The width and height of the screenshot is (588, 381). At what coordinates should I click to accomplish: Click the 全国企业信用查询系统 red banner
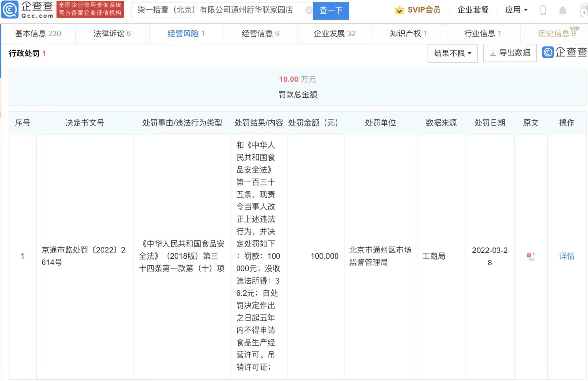[90, 9]
